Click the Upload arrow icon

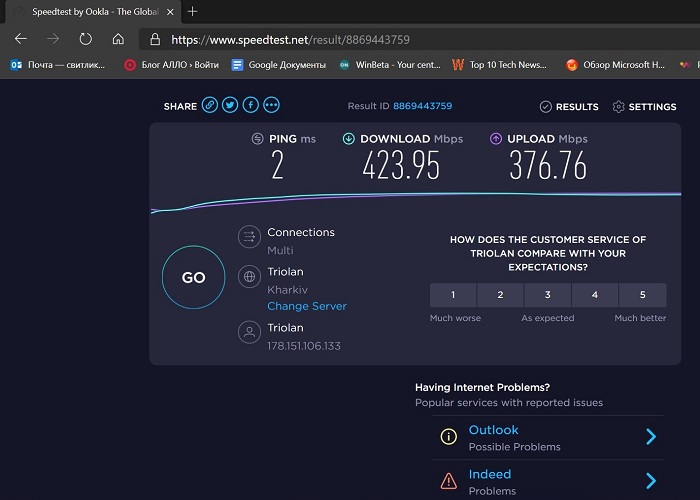496,139
